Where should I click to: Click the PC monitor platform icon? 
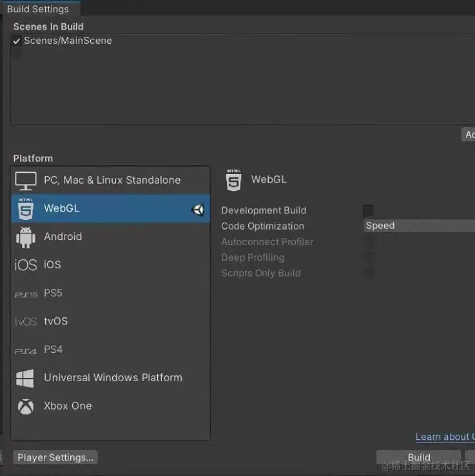(x=26, y=181)
